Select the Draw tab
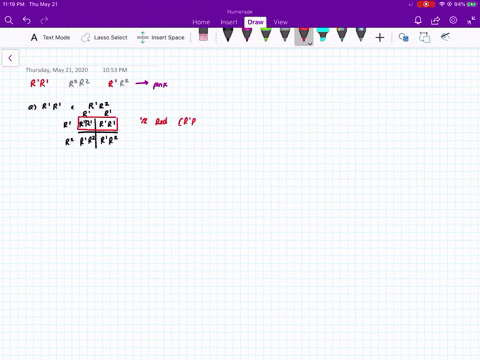Viewport: 480px width, 360px height. [x=255, y=22]
